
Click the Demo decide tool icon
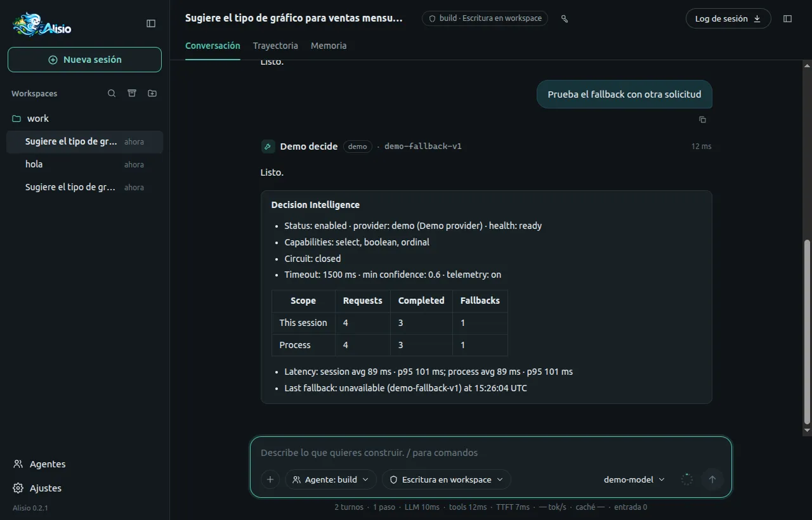tap(268, 146)
